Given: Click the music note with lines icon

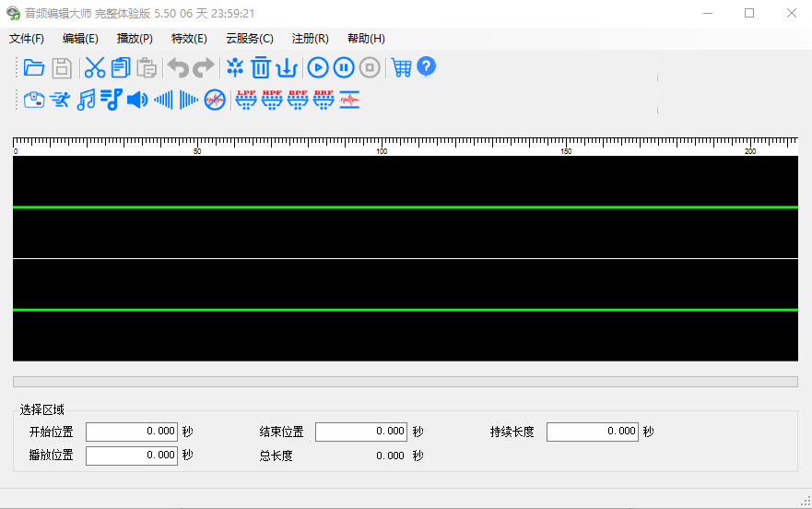Looking at the screenshot, I should coord(112,100).
